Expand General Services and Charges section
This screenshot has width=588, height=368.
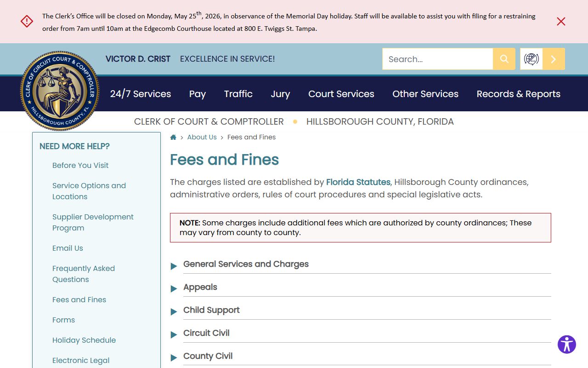(361, 264)
